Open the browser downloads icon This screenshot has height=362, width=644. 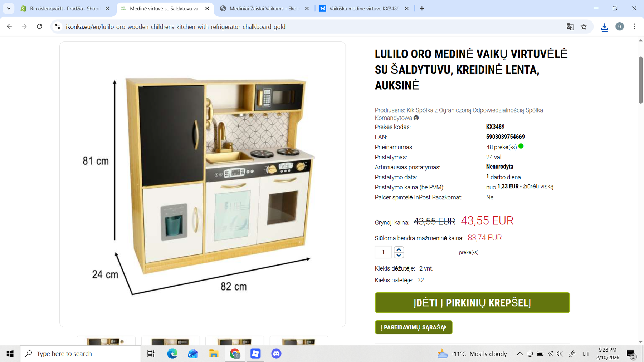[604, 27]
